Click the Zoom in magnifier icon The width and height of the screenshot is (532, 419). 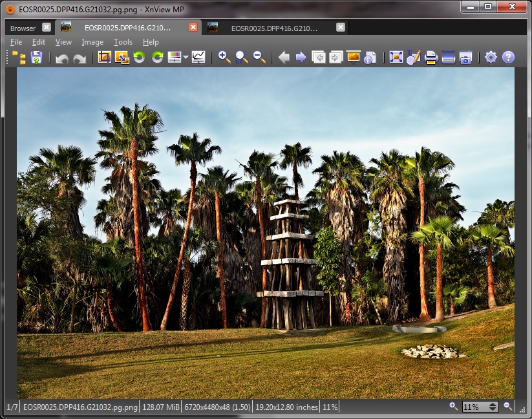point(224,58)
